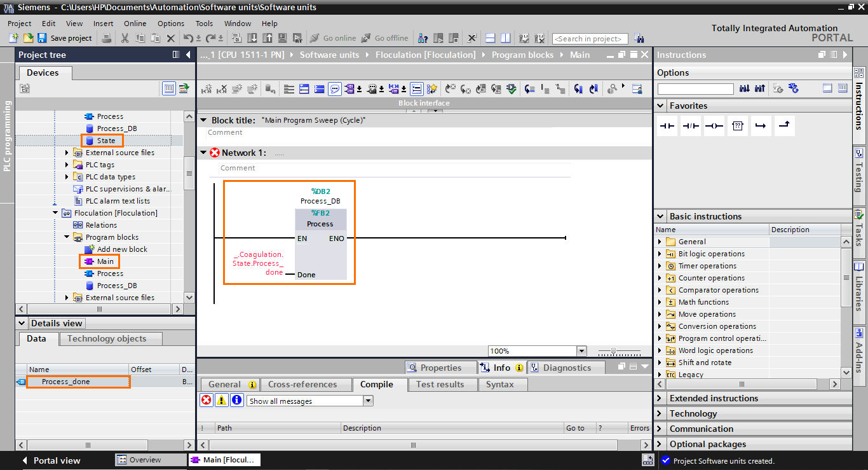
Task: Toggle the split editor vertically icon
Action: pyautogui.click(x=505, y=38)
